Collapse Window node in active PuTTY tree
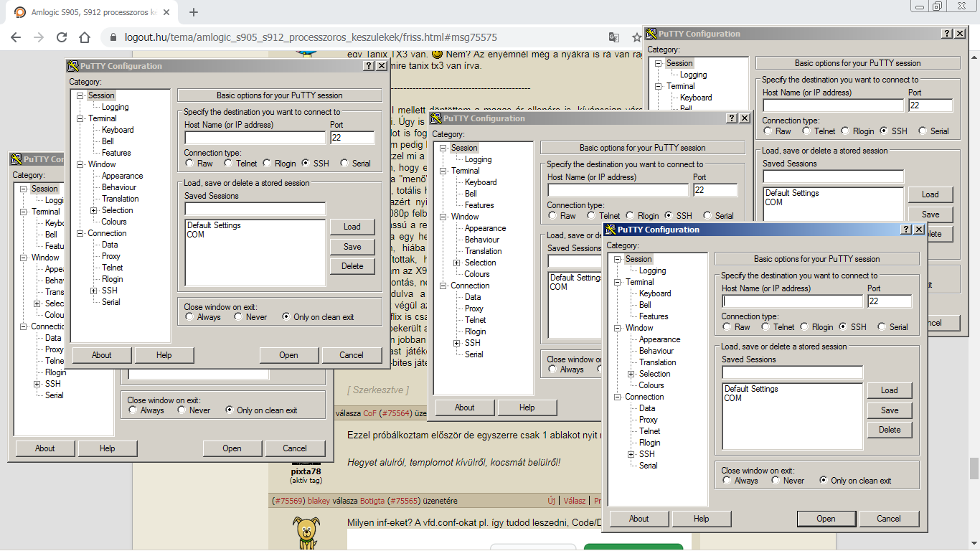Viewport: 980px width, 551px height. [x=618, y=328]
